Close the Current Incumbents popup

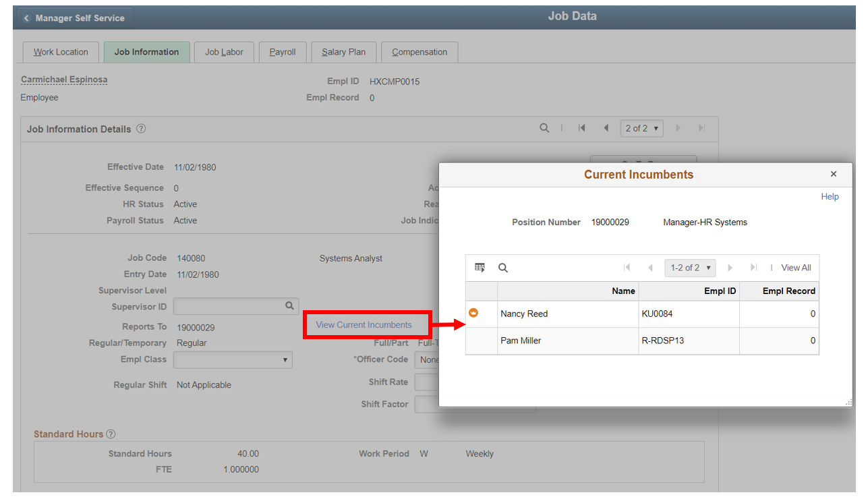[x=834, y=174]
